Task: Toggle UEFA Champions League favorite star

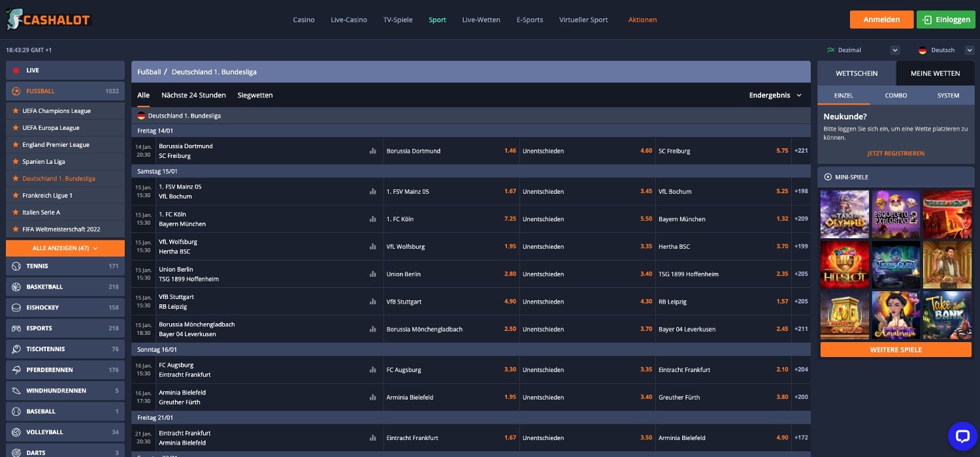Action: pyautogui.click(x=16, y=110)
